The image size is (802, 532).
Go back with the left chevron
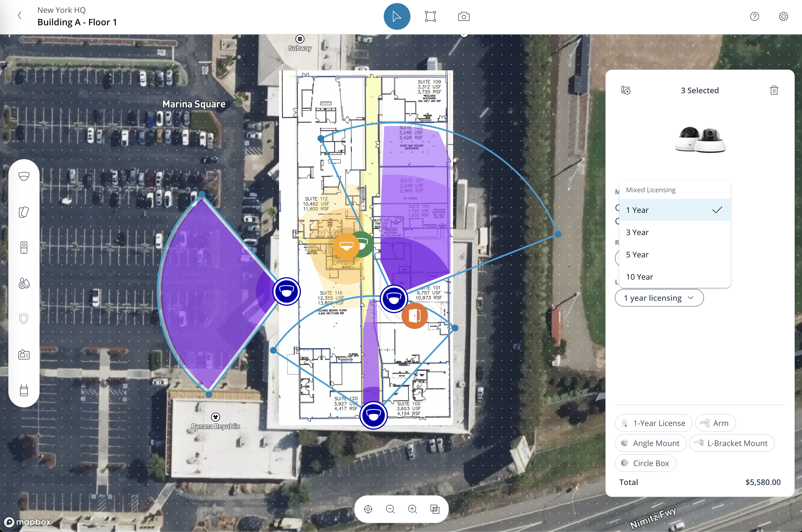(x=20, y=16)
